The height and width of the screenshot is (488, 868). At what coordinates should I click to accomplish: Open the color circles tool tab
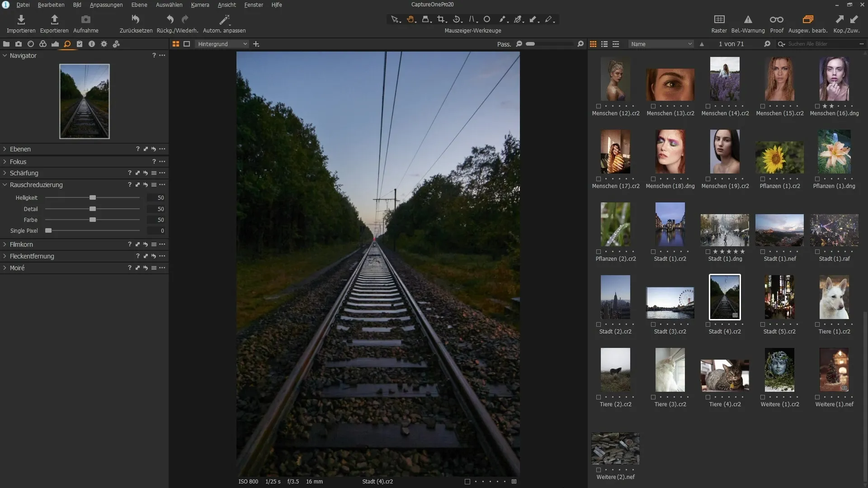[x=43, y=44]
